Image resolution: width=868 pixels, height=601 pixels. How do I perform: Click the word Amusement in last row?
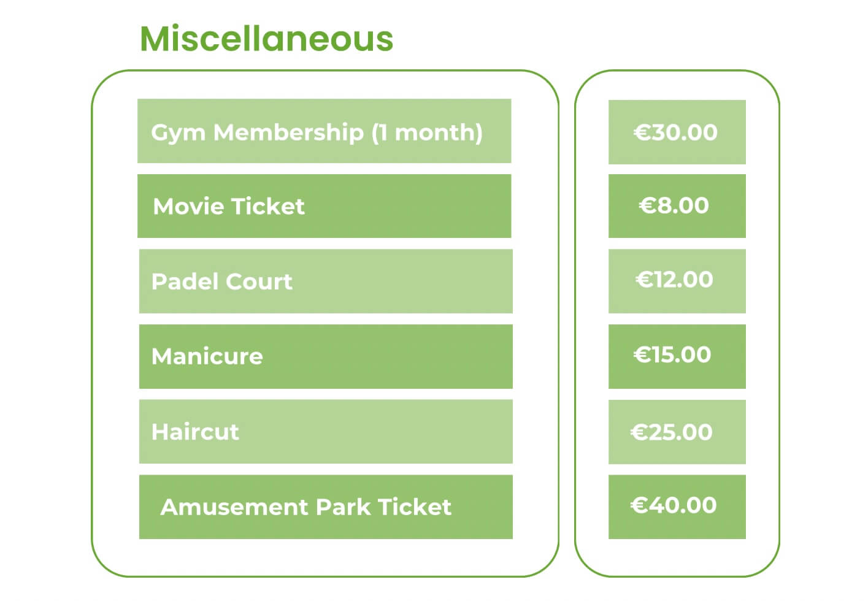[235, 507]
